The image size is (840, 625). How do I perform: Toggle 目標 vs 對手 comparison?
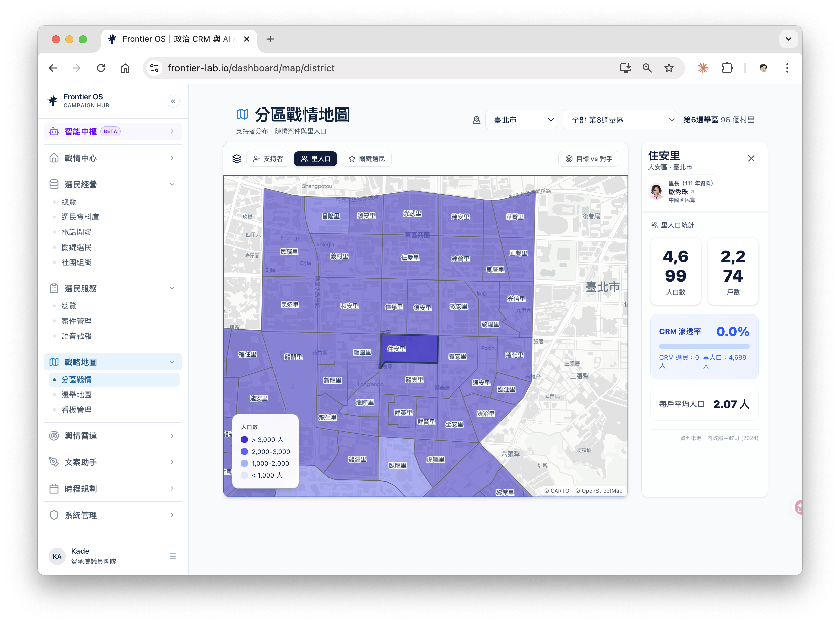(589, 159)
